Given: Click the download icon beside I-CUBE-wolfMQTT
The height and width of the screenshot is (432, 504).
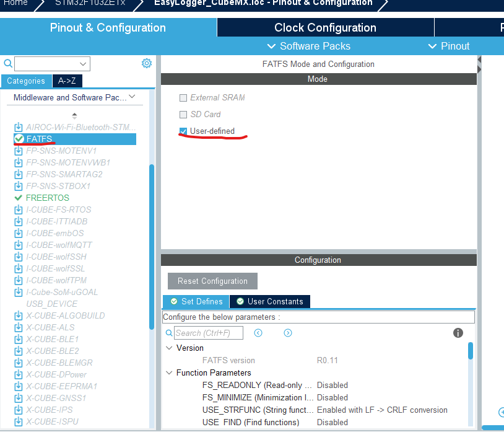Looking at the screenshot, I should click(x=19, y=245).
